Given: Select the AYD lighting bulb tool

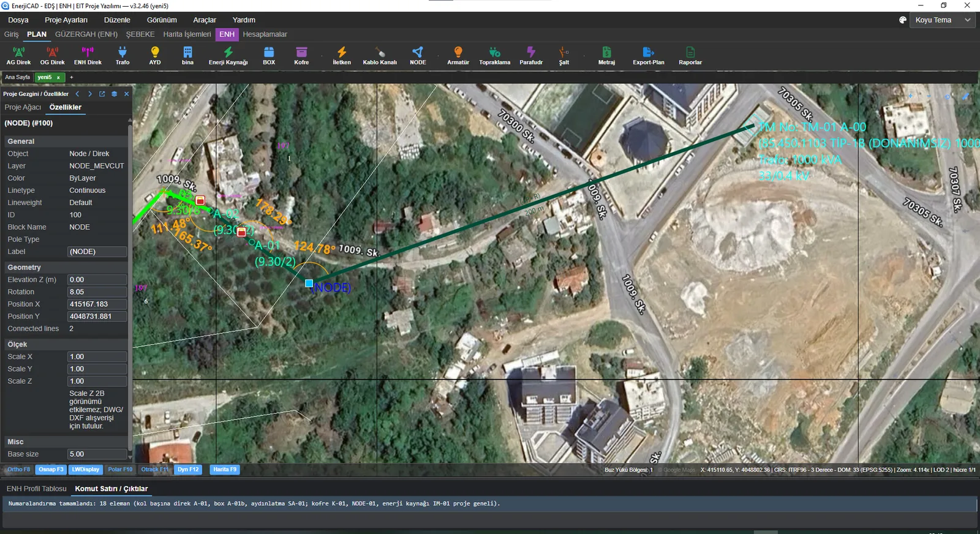Looking at the screenshot, I should [x=155, y=56].
